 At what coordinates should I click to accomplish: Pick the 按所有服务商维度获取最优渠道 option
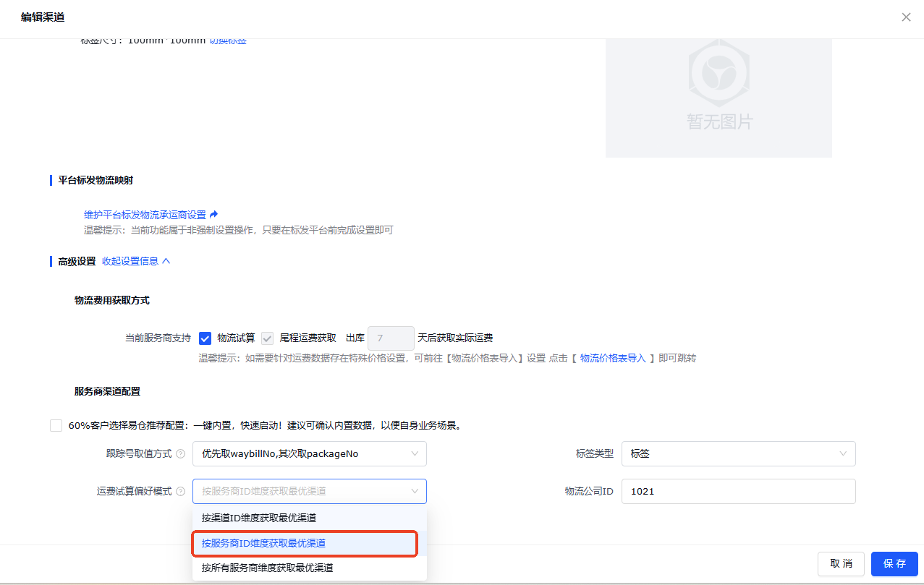(267, 568)
